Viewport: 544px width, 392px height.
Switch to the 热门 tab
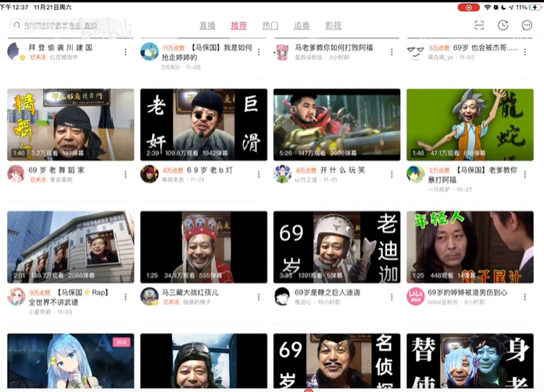[270, 26]
